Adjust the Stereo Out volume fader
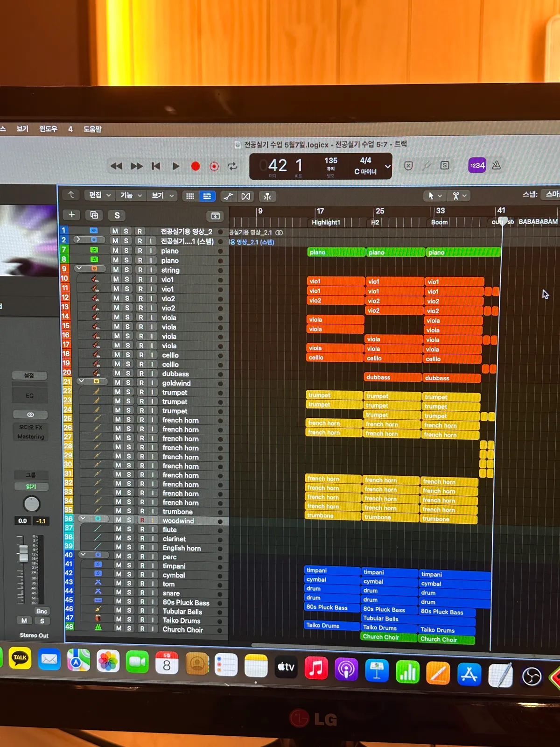The width and height of the screenshot is (560, 747). [23, 553]
